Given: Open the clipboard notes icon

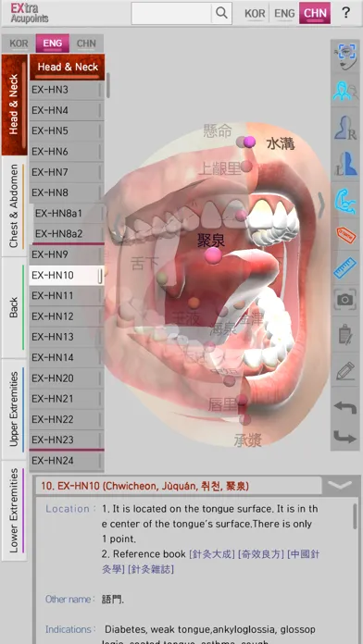Looking at the screenshot, I should [344, 334].
